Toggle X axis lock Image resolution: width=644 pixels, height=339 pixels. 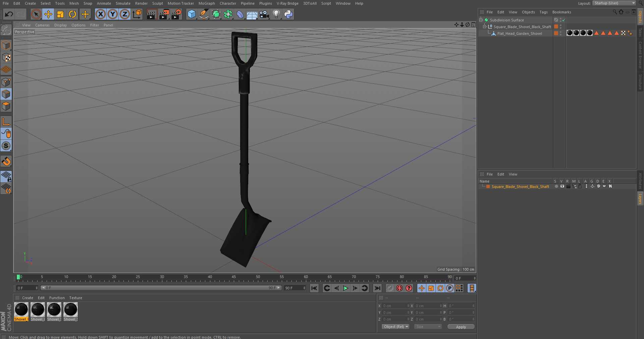click(x=101, y=14)
